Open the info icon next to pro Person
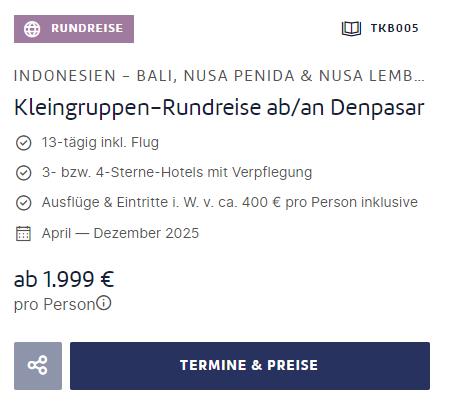The height and width of the screenshot is (397, 450). click(104, 303)
